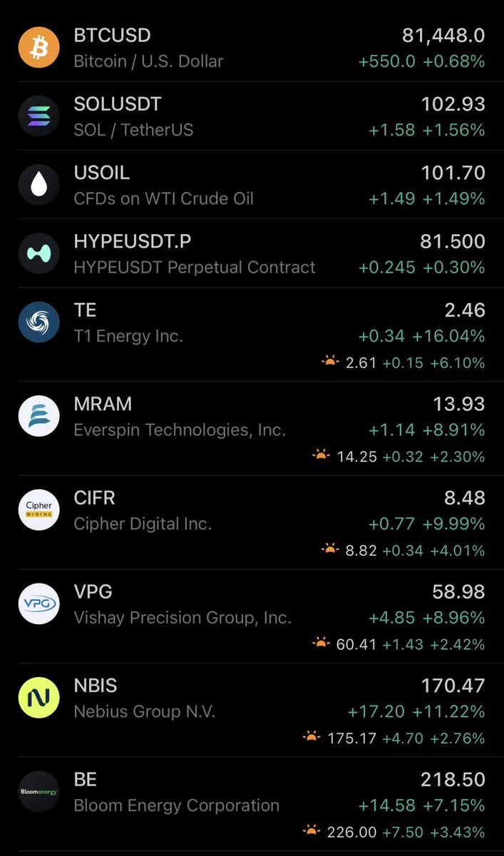Open the SOLUSDT ticker label

click(118, 104)
